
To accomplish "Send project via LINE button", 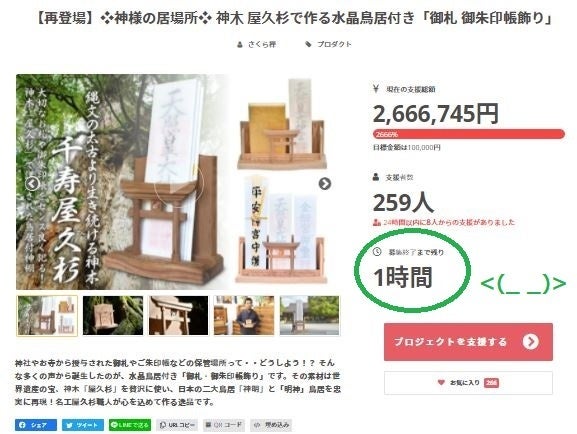I will coord(130,425).
